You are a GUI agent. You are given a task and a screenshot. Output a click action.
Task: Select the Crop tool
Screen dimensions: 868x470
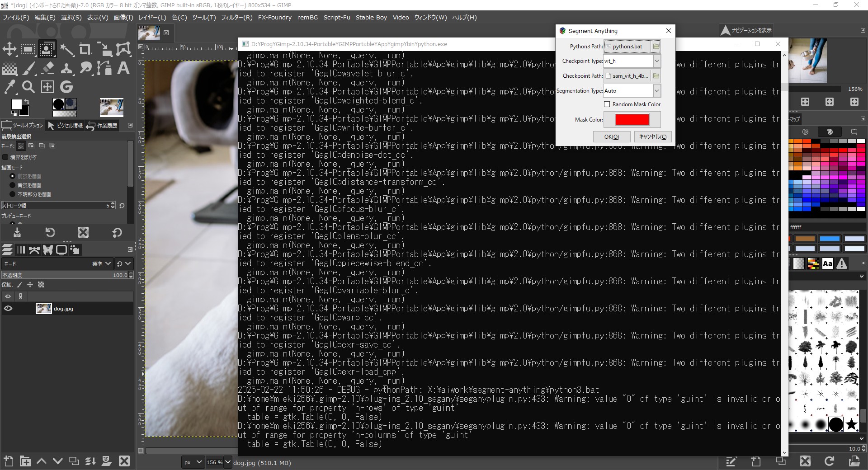85,49
